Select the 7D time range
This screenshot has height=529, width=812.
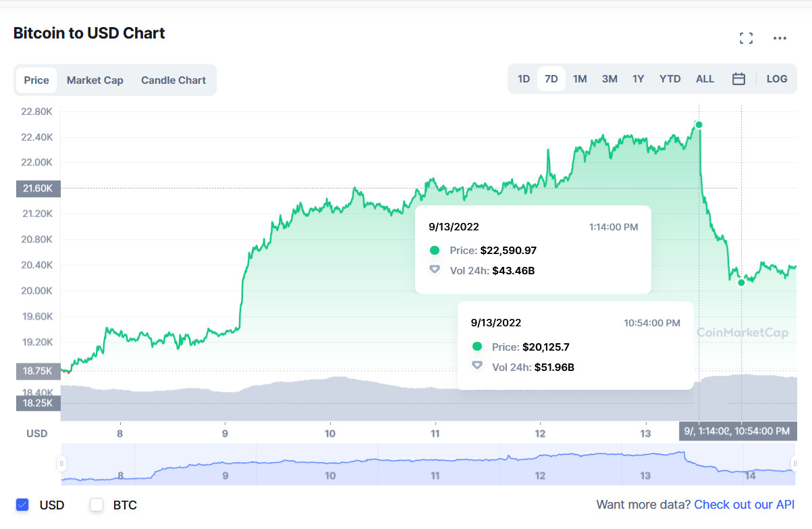tap(551, 79)
